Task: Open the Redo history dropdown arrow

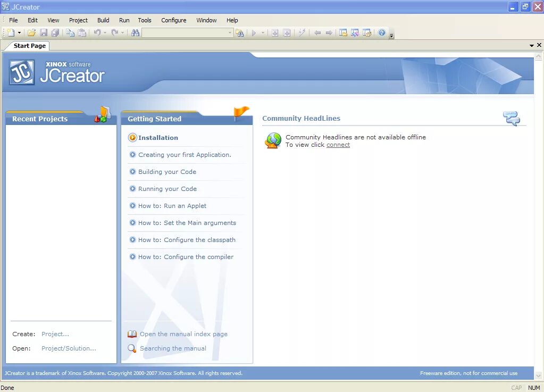Action: click(123, 32)
